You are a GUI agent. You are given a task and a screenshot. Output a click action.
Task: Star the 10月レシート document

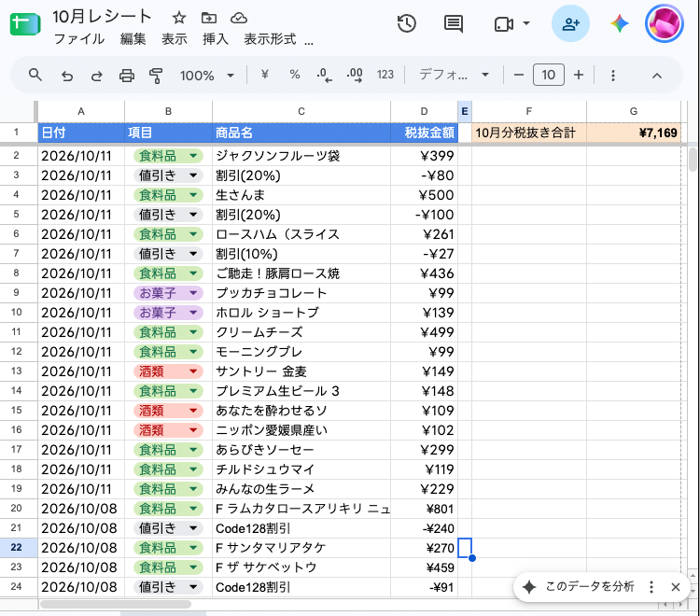(179, 18)
